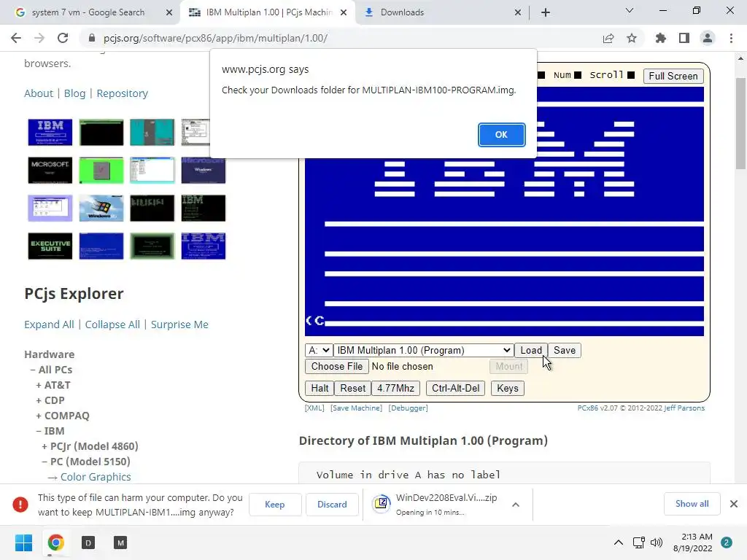This screenshot has width=747, height=560.
Task: Click the Full Screen button
Action: 673,76
